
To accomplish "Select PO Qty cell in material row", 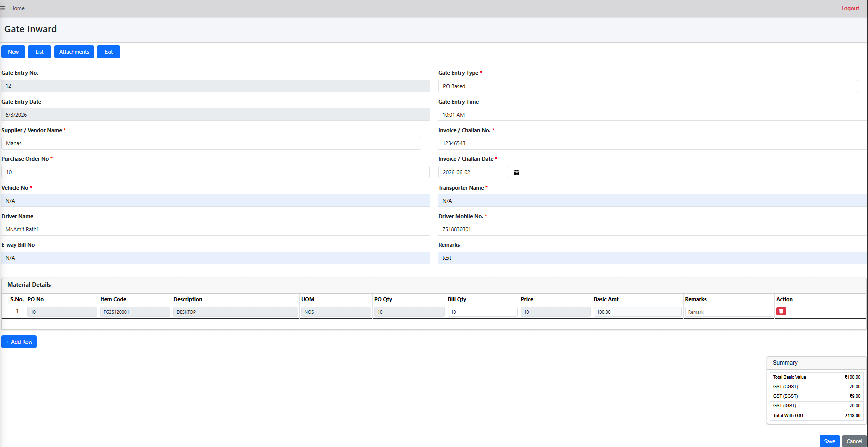I will tap(409, 312).
